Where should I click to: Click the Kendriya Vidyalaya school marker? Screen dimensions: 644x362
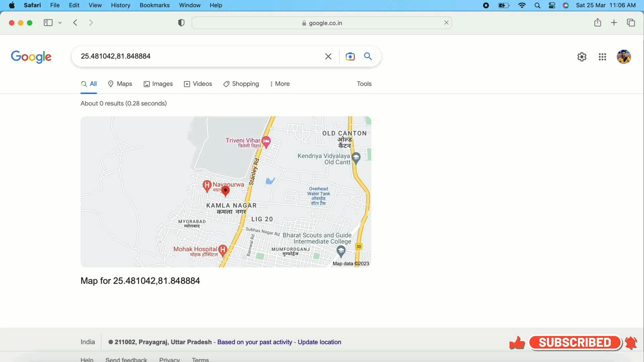(356, 158)
